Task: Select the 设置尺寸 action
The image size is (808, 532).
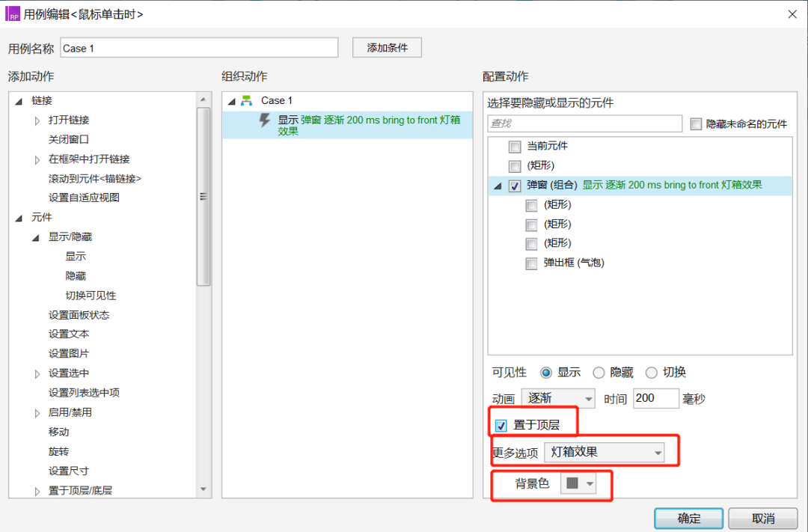Action: (69, 471)
